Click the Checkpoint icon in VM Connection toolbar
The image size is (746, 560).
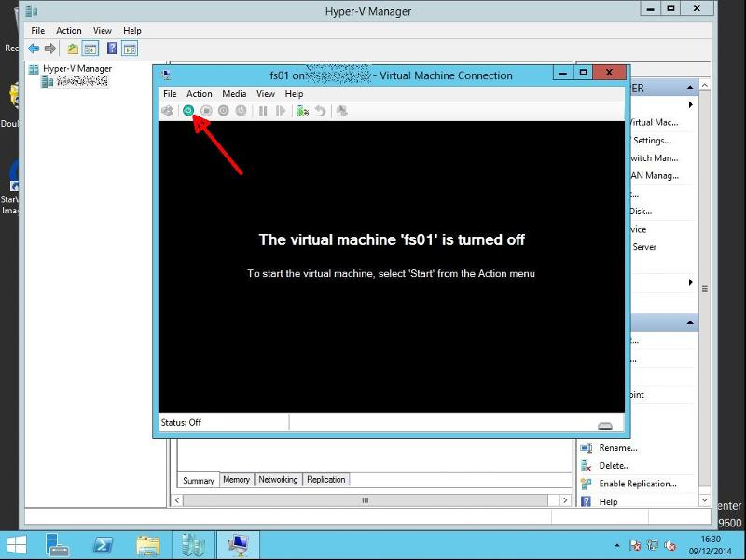[302, 111]
